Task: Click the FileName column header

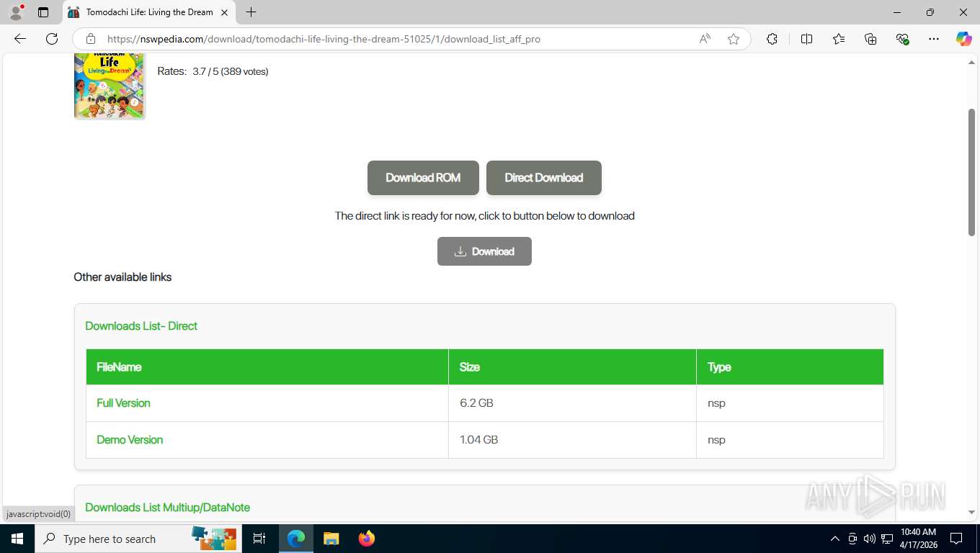Action: 267,367
